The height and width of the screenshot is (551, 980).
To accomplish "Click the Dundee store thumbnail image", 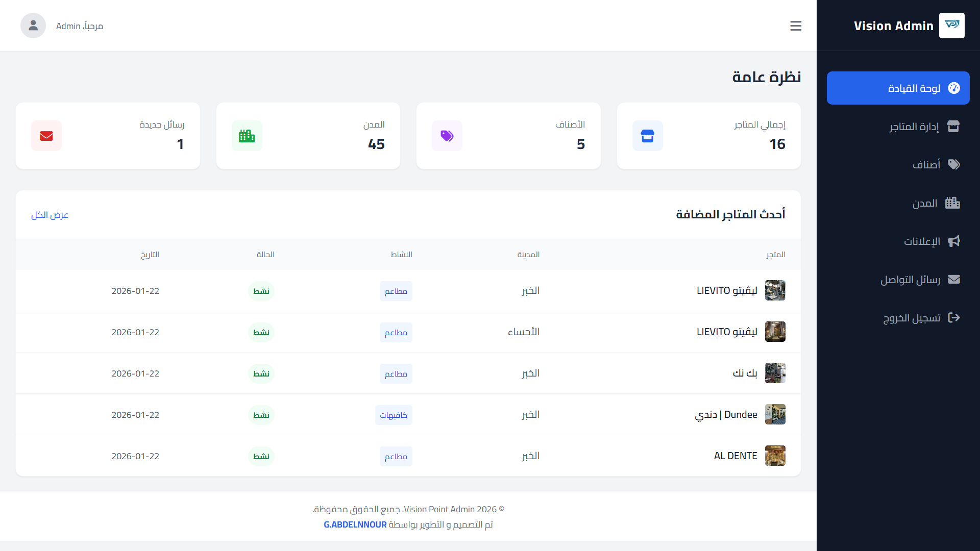I will [x=775, y=414].
